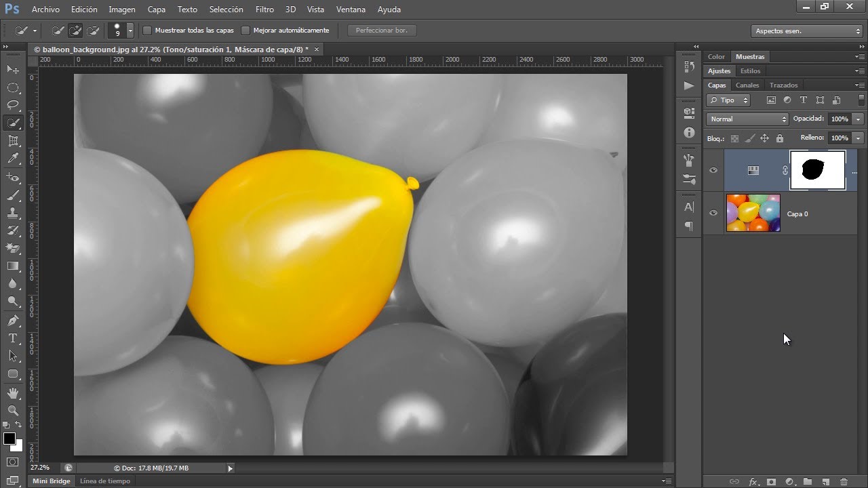Toggle lock position icon
The width and height of the screenshot is (868, 488).
pyautogui.click(x=764, y=138)
